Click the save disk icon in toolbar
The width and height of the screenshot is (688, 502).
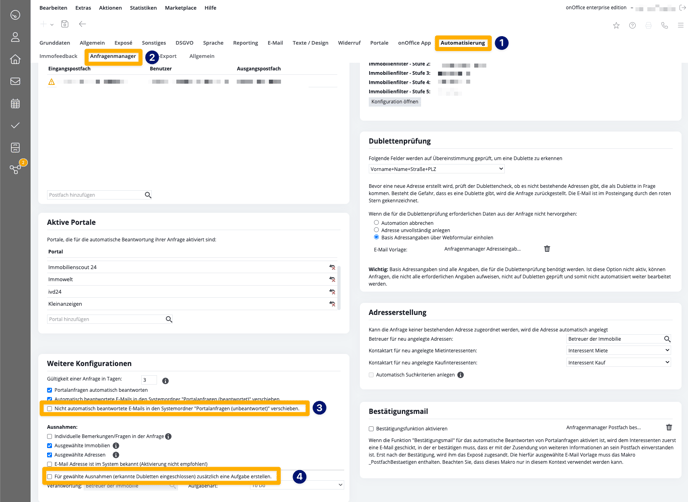pos(65,24)
